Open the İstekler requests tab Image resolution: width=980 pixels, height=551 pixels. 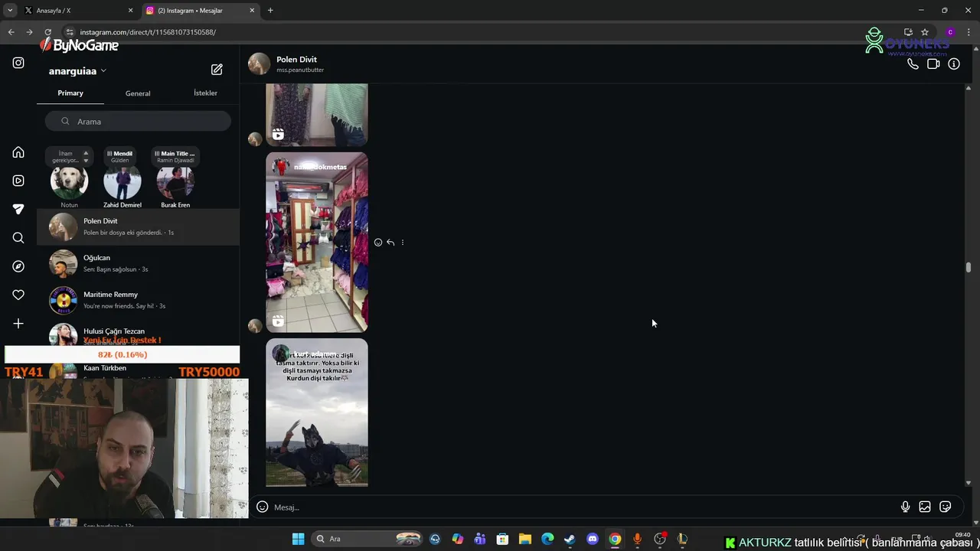point(205,93)
